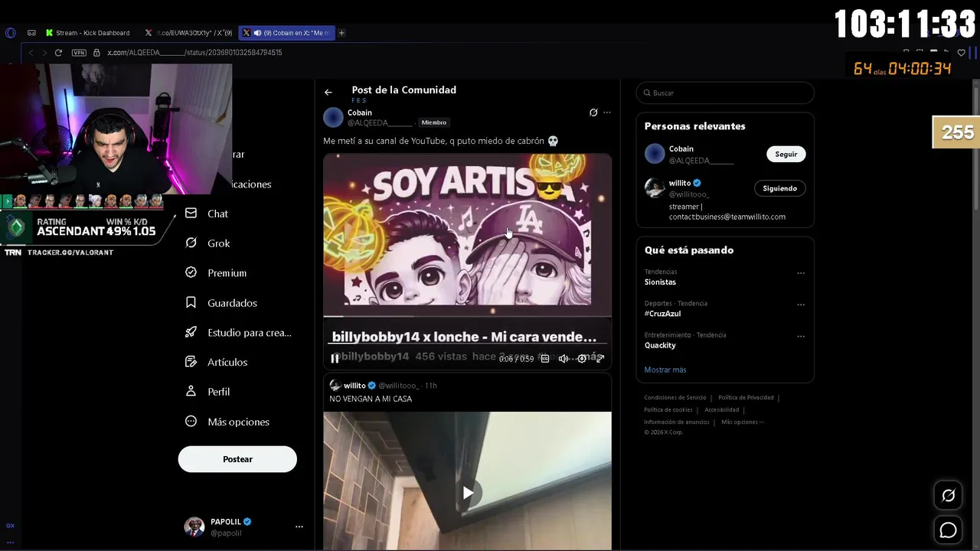Open Información de anuncios link

pyautogui.click(x=677, y=422)
